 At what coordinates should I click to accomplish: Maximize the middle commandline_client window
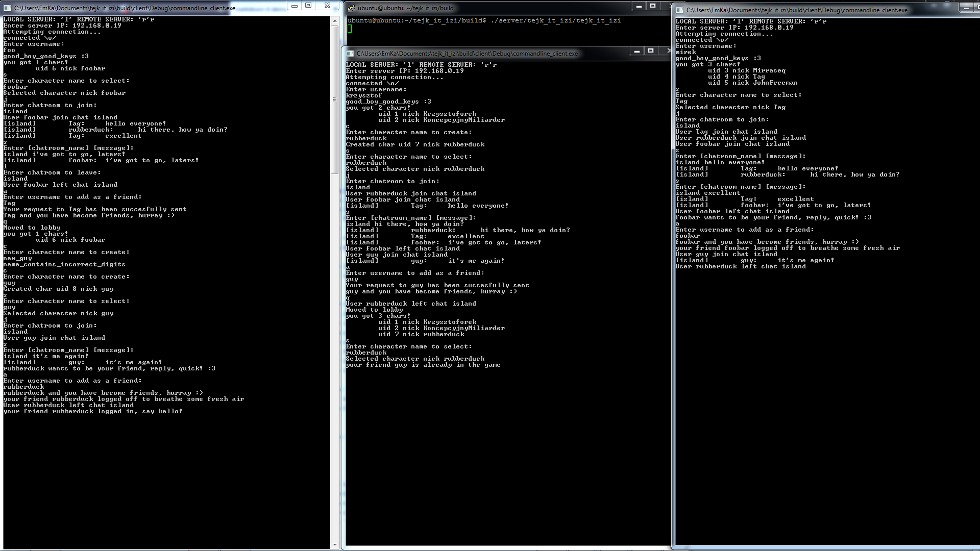[x=650, y=51]
